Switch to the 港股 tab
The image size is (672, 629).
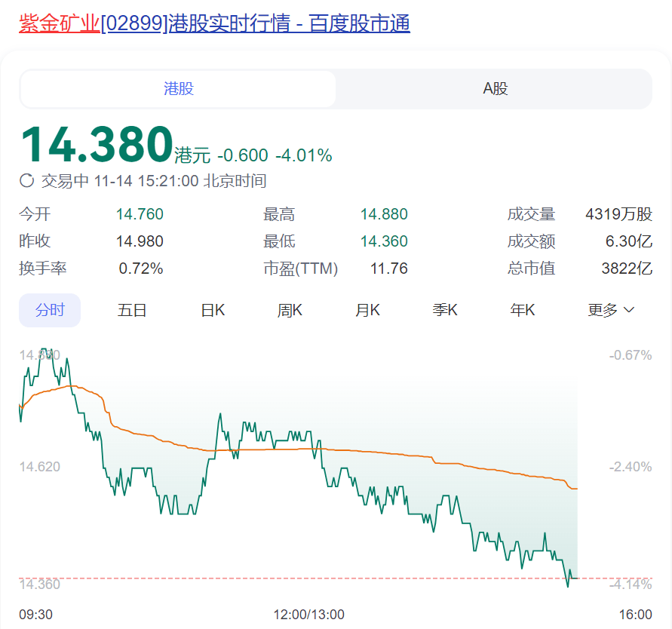point(177,88)
